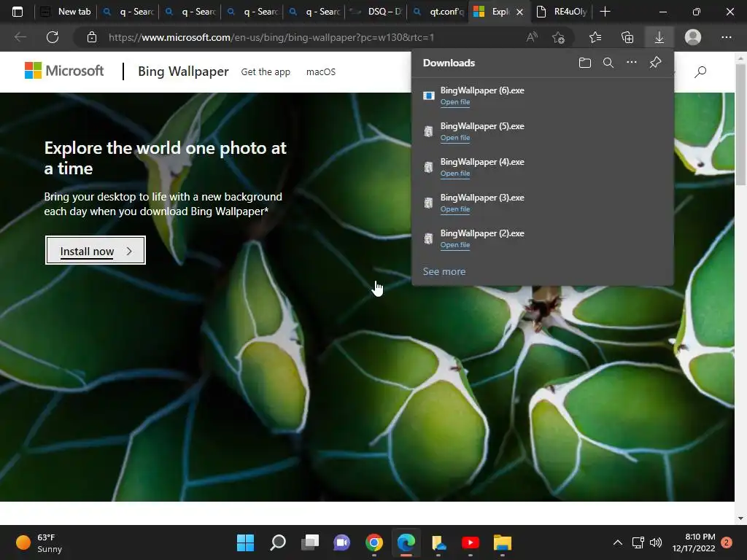The image size is (747, 560).
Task: View site information lock icon
Action: tap(92, 37)
